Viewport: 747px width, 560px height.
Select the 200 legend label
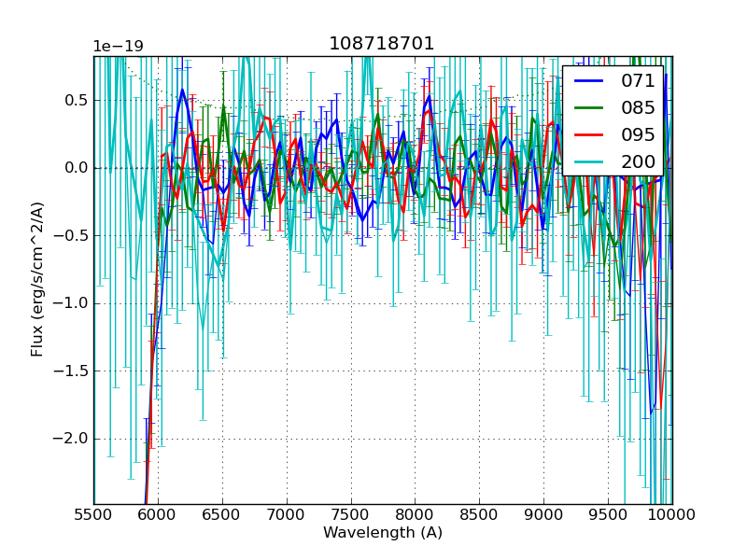coord(639,162)
